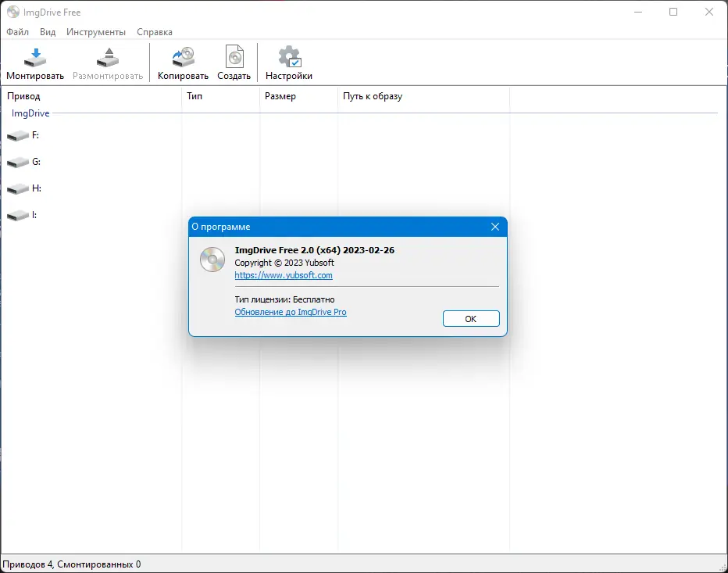Minimize the ImgDrive Free window
Screen dimensions: 728x573
[x=638, y=12]
